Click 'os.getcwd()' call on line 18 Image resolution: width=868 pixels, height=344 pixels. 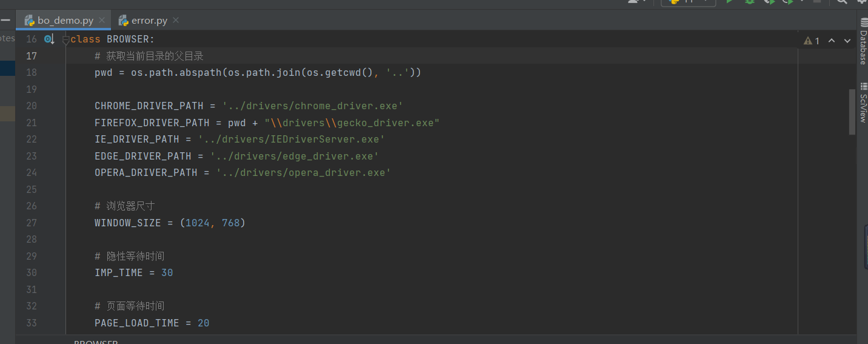click(340, 73)
